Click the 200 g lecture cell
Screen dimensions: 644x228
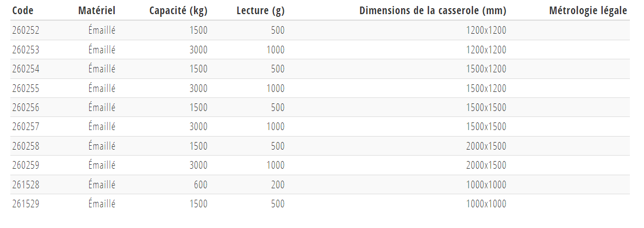coord(277,185)
